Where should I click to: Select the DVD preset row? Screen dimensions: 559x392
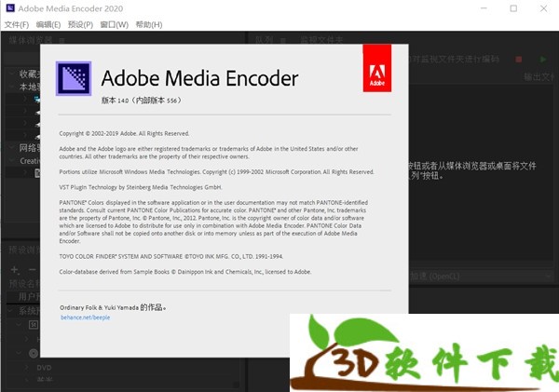coord(44,368)
